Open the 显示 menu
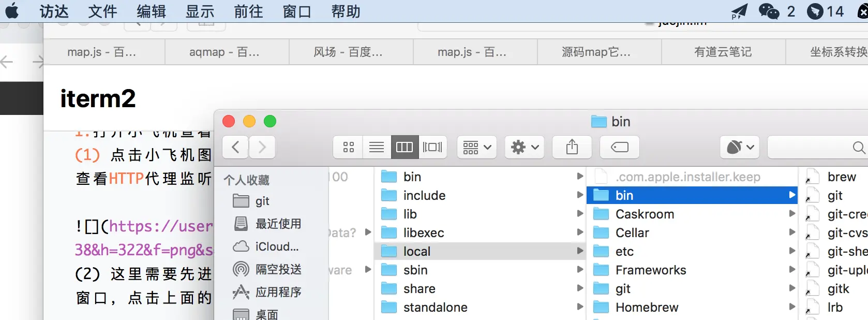The width and height of the screenshot is (868, 320). coord(200,11)
